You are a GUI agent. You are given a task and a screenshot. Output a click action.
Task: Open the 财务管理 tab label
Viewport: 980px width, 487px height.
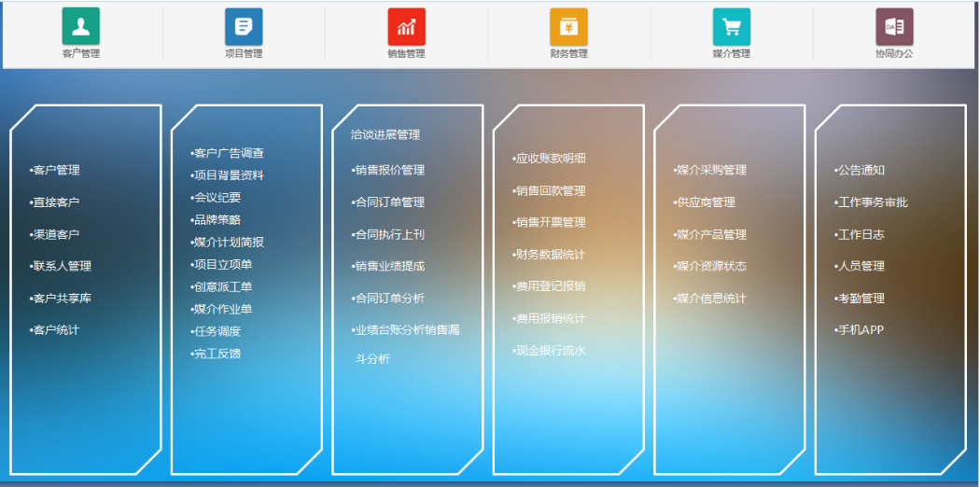pos(568,54)
